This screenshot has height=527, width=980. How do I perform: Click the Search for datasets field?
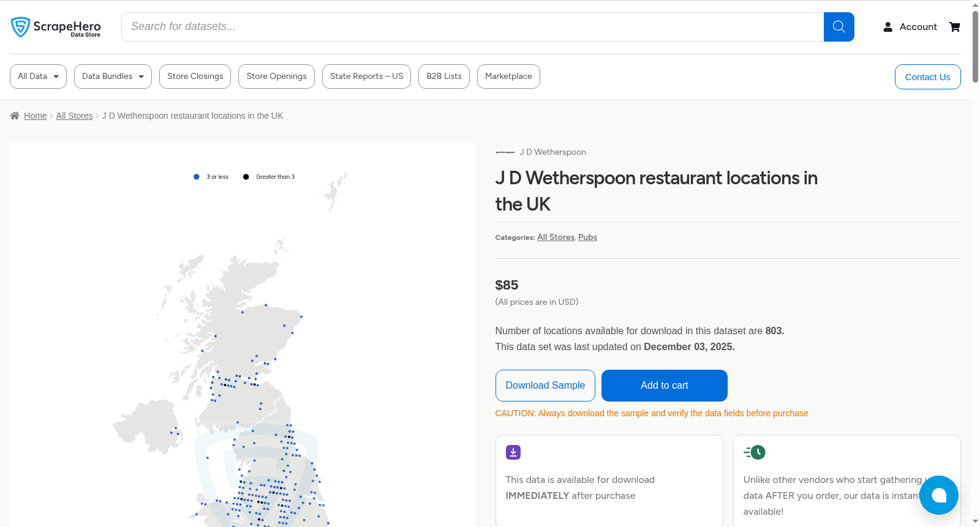coord(472,27)
